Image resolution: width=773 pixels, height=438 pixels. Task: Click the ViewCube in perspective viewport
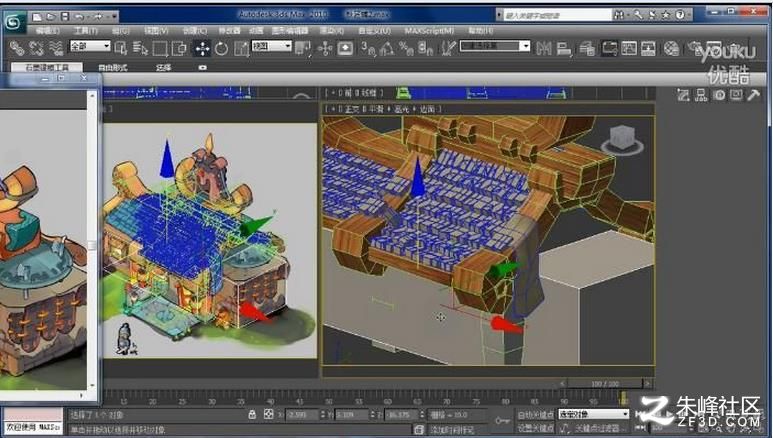(x=622, y=140)
